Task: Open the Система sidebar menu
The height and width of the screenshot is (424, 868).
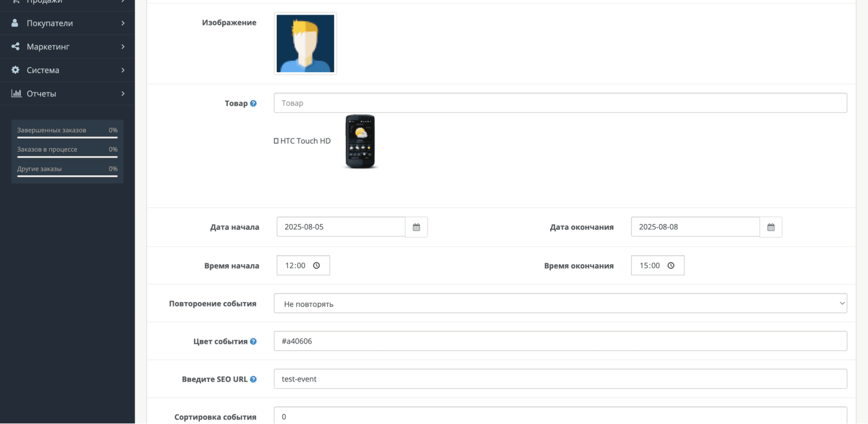Action: [x=67, y=70]
